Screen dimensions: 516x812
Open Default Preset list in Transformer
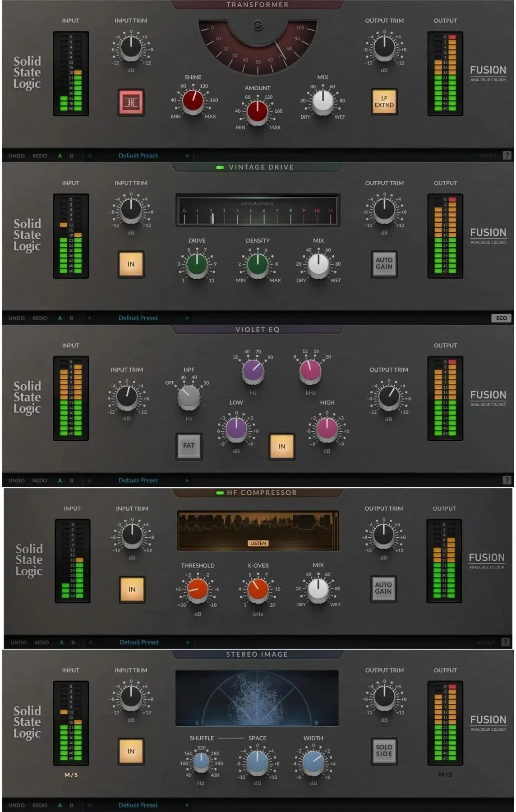[138, 156]
